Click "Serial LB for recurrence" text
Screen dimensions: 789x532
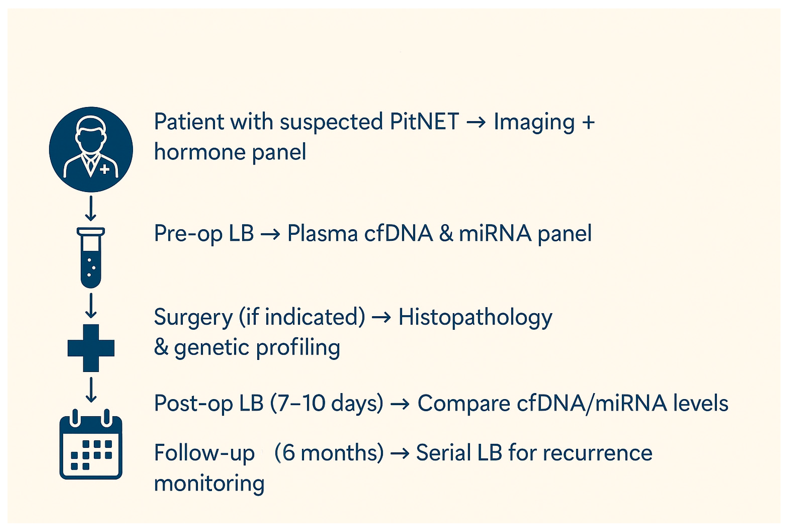534,453
